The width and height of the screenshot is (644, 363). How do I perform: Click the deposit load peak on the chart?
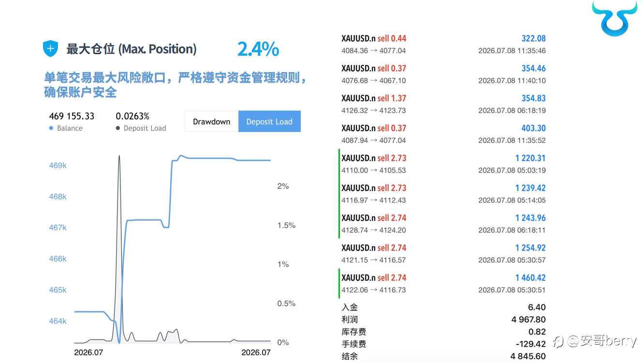point(119,156)
